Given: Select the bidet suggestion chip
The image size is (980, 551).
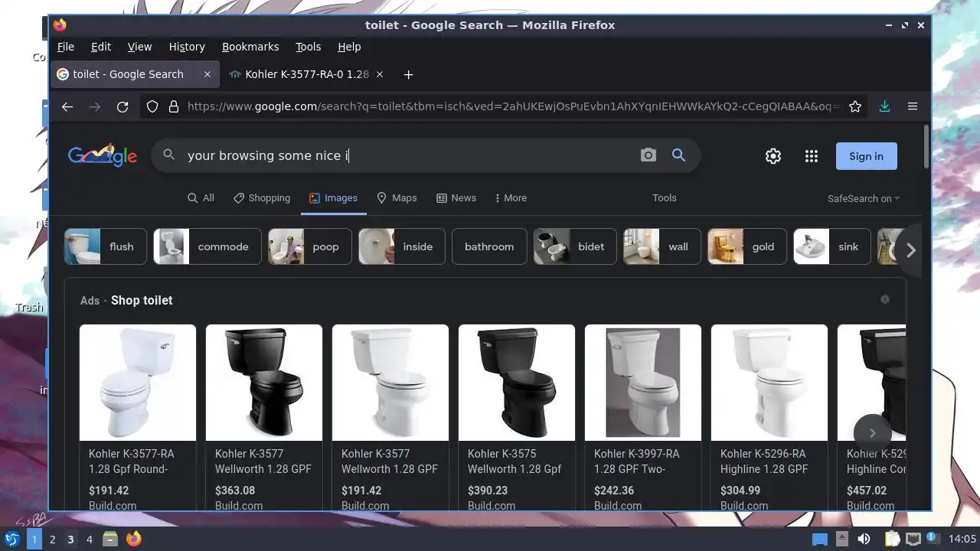Looking at the screenshot, I should 575,246.
